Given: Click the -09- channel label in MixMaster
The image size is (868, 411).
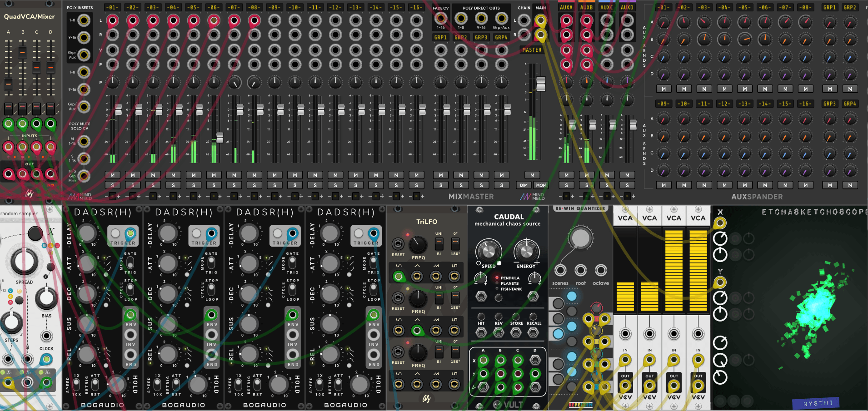Looking at the screenshot, I should tap(274, 7).
